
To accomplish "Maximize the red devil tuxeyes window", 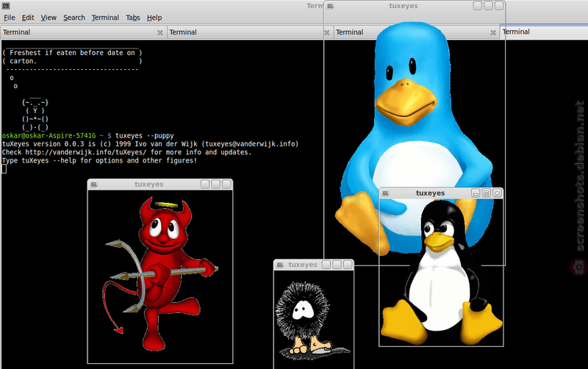I will pyautogui.click(x=215, y=184).
